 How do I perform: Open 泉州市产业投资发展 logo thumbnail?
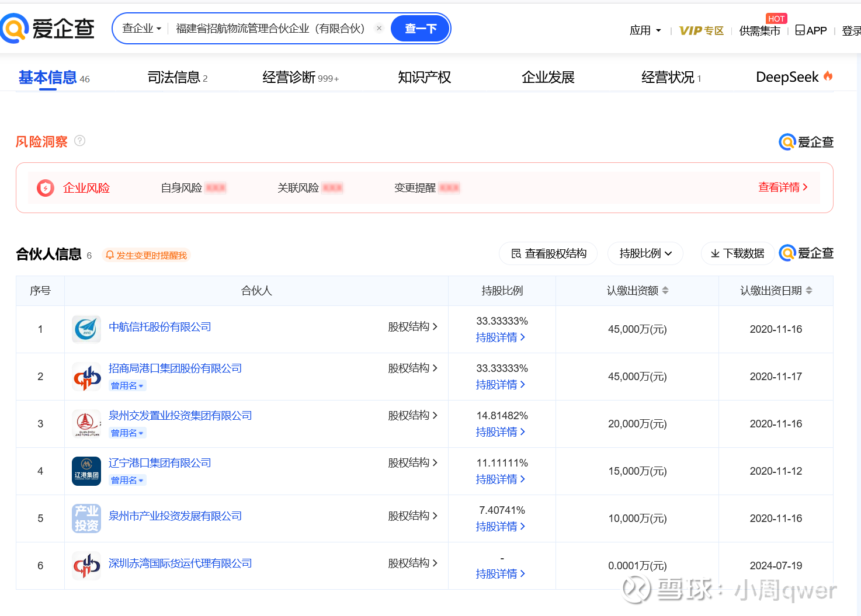point(86,518)
